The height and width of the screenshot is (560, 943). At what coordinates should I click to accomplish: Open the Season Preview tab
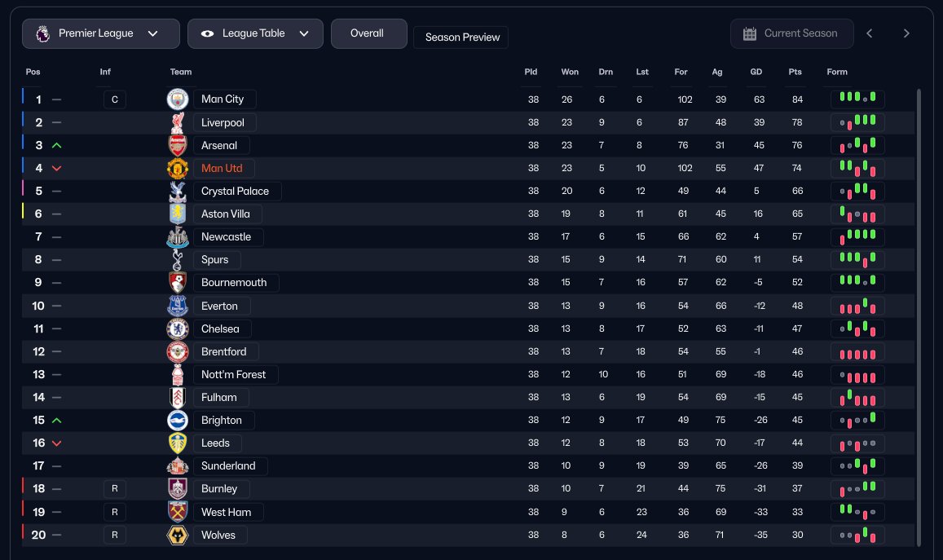pos(461,37)
